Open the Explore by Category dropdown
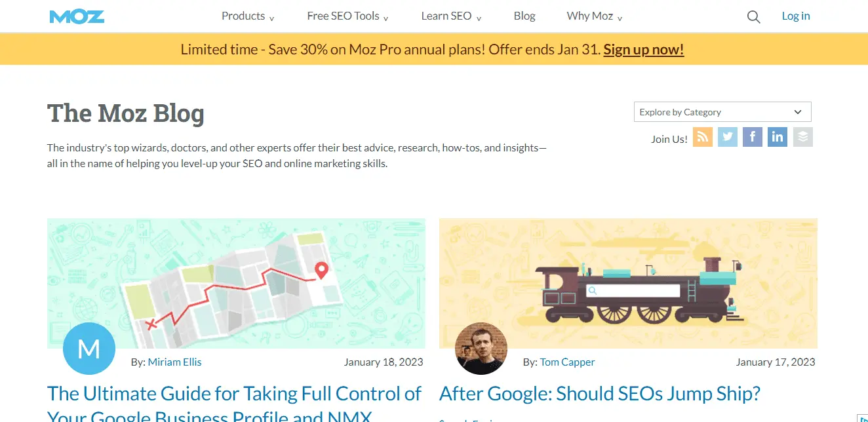The height and width of the screenshot is (422, 868). click(722, 111)
